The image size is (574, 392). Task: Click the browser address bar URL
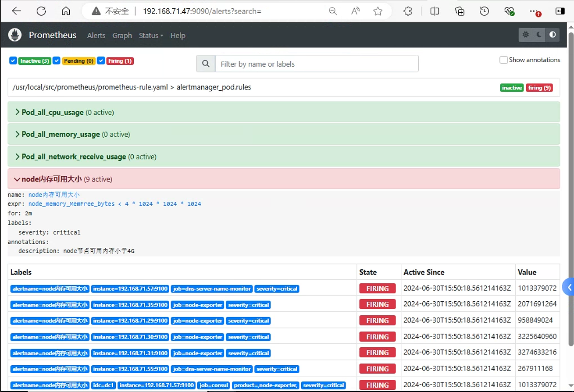tap(202, 11)
